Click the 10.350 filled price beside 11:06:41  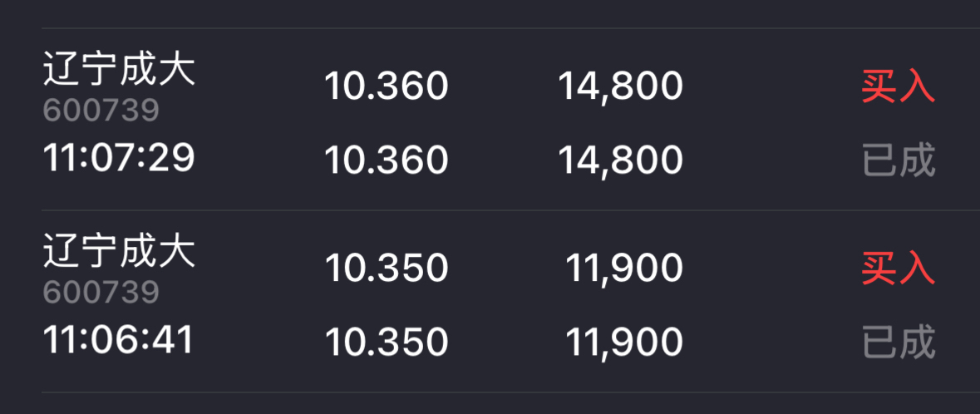pyautogui.click(x=386, y=342)
